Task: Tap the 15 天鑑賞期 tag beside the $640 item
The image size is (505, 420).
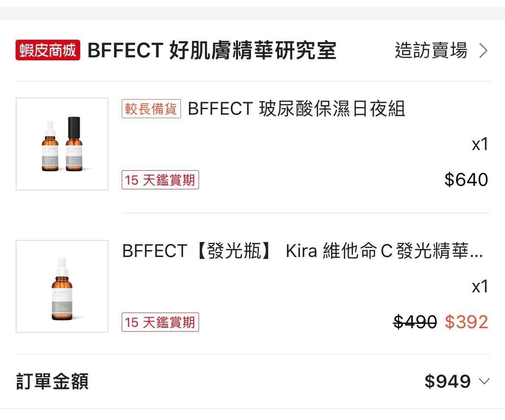Action: coord(160,180)
